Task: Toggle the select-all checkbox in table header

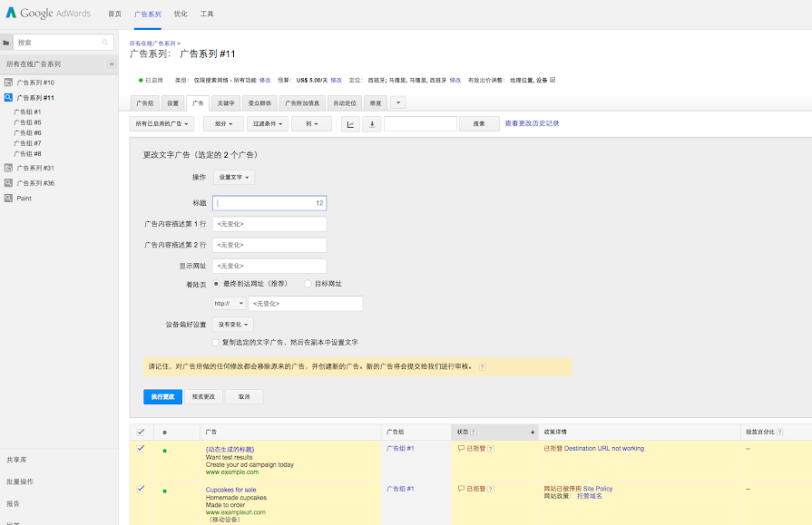Action: point(140,432)
